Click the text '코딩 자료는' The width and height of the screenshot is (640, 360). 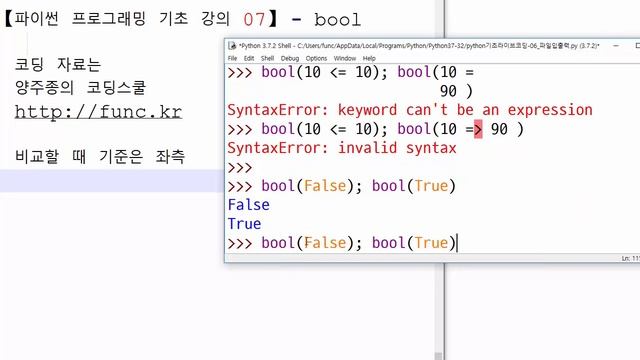point(58,64)
